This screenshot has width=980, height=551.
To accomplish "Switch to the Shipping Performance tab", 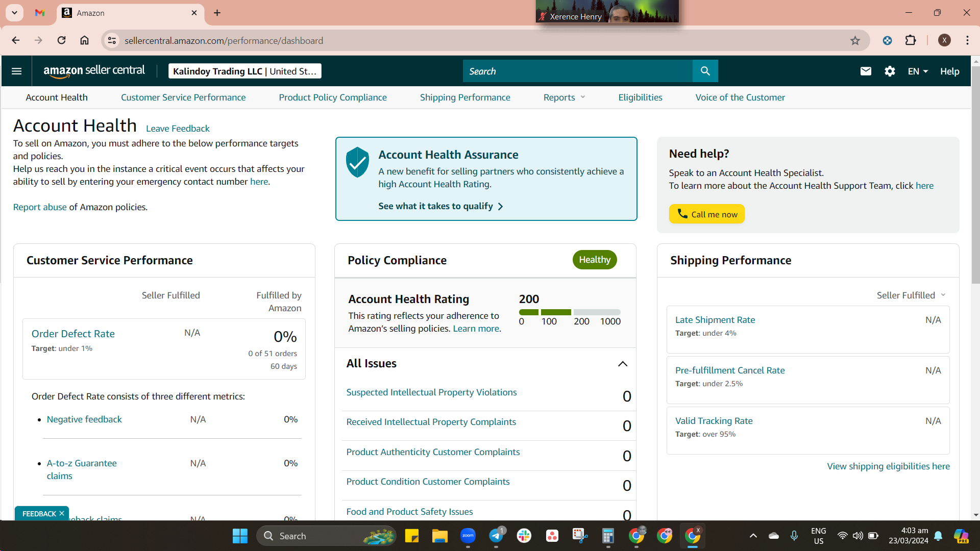I will pos(465,97).
